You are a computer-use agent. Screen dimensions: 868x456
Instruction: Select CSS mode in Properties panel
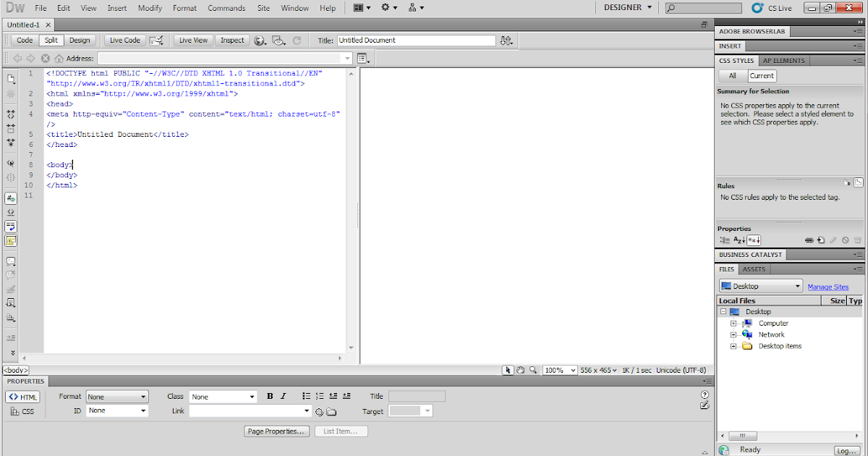(22, 412)
